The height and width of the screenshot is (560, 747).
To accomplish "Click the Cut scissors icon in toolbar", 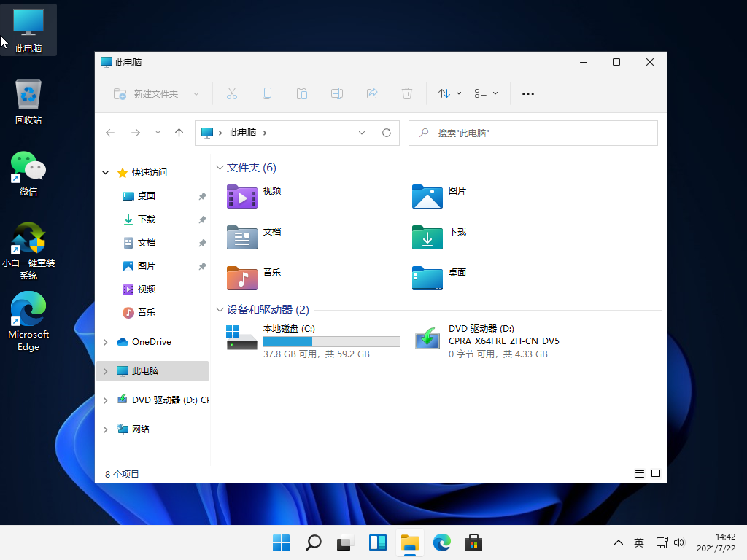I will click(232, 93).
